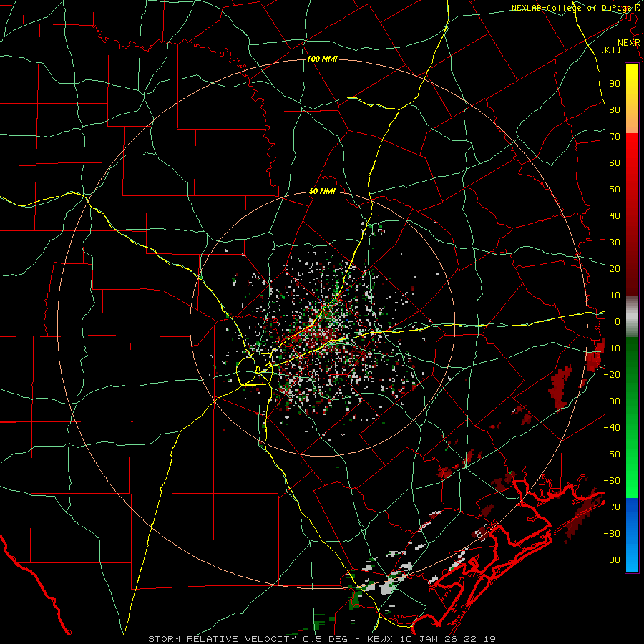Image resolution: width=644 pixels, height=644 pixels.
Task: Click the KEWX radar site identifier
Action: click(x=380, y=639)
